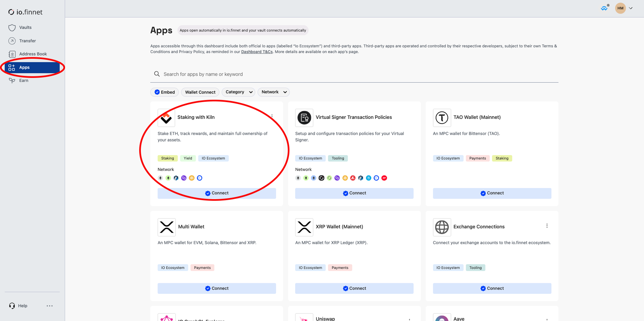The width and height of the screenshot is (644, 321).
Task: Click the TAO Wallet logo
Action: (442, 118)
